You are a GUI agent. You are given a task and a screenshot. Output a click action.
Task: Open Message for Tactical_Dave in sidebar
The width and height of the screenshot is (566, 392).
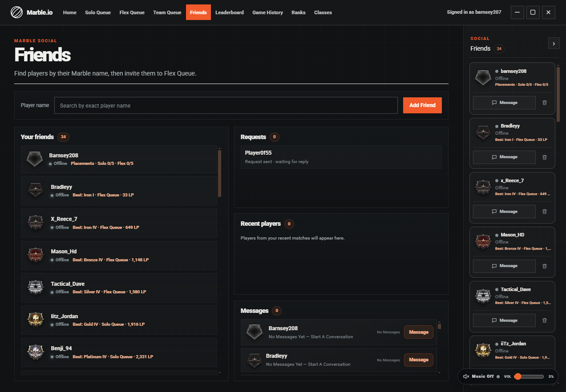(x=504, y=320)
